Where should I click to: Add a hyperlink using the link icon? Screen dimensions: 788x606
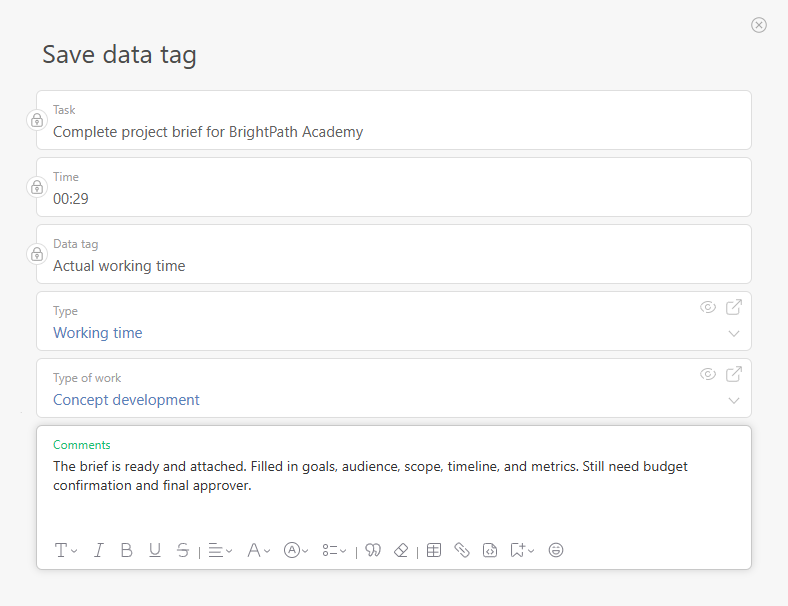point(462,550)
